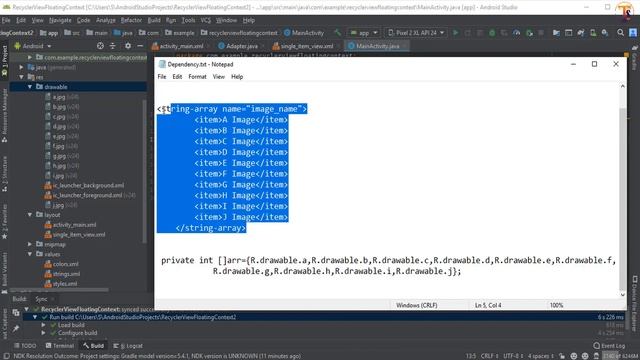This screenshot has width=640, height=360.
Task: Open the TODO tool window
Action: [x=25, y=346]
